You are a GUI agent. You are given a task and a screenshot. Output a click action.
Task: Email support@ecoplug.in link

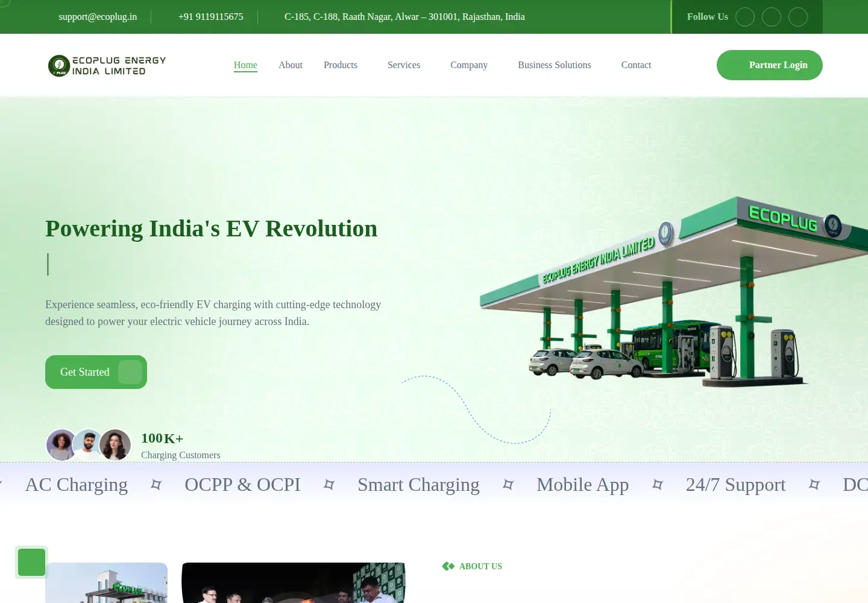(x=98, y=17)
